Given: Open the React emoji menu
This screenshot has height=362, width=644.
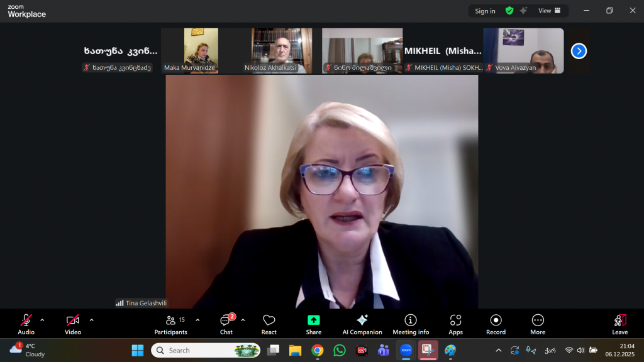Looking at the screenshot, I should [x=269, y=324].
